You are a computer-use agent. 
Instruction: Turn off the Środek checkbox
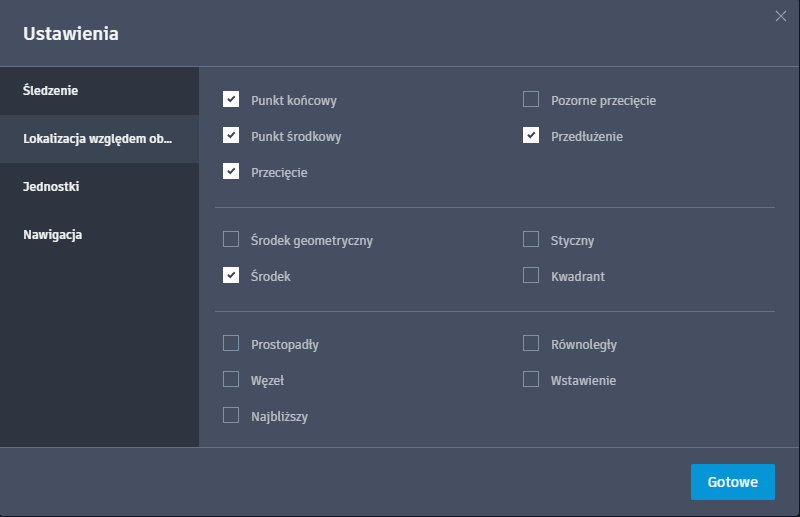(231, 275)
